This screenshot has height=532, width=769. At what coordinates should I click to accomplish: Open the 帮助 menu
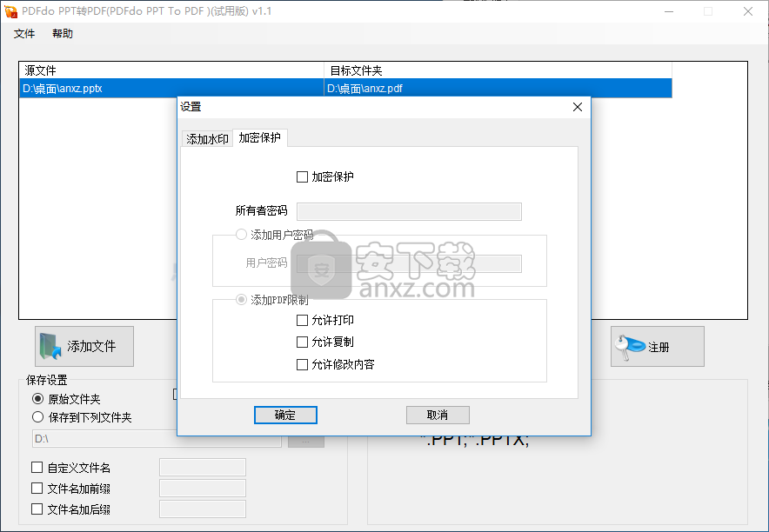[x=63, y=33]
